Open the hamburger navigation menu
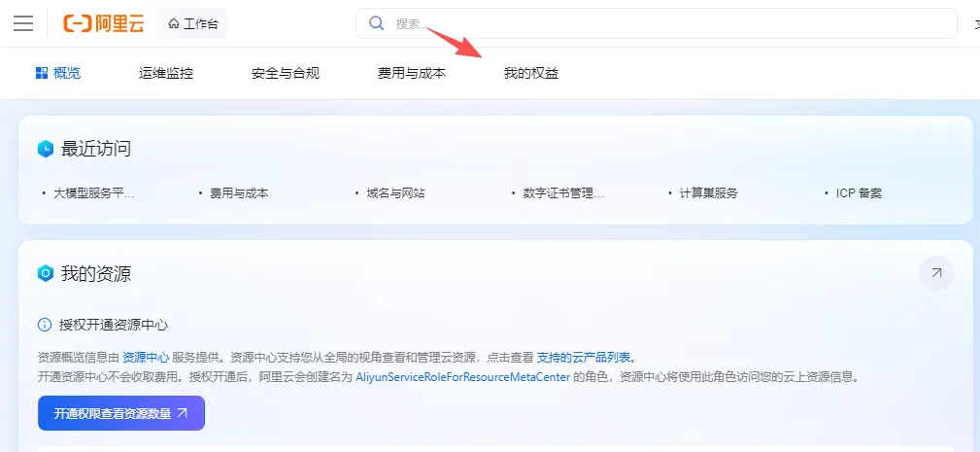This screenshot has width=980, height=452. click(x=23, y=23)
